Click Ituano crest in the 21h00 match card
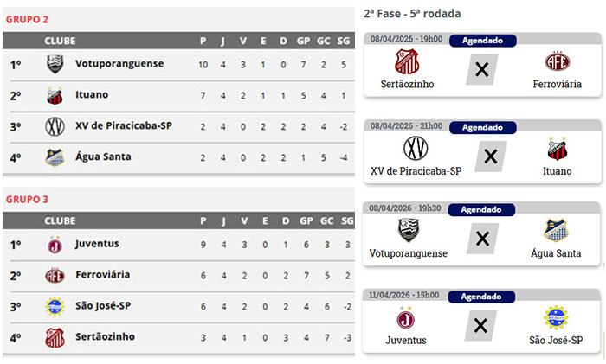 557,150
